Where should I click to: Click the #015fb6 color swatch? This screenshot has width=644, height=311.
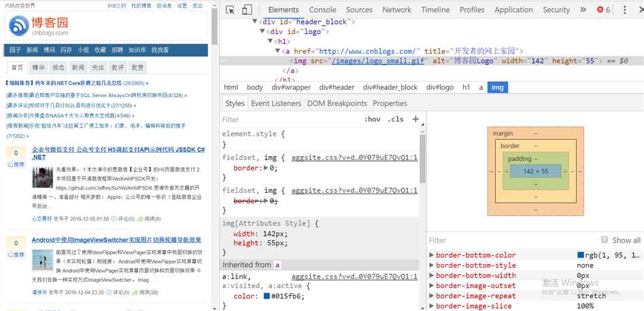pos(267,296)
